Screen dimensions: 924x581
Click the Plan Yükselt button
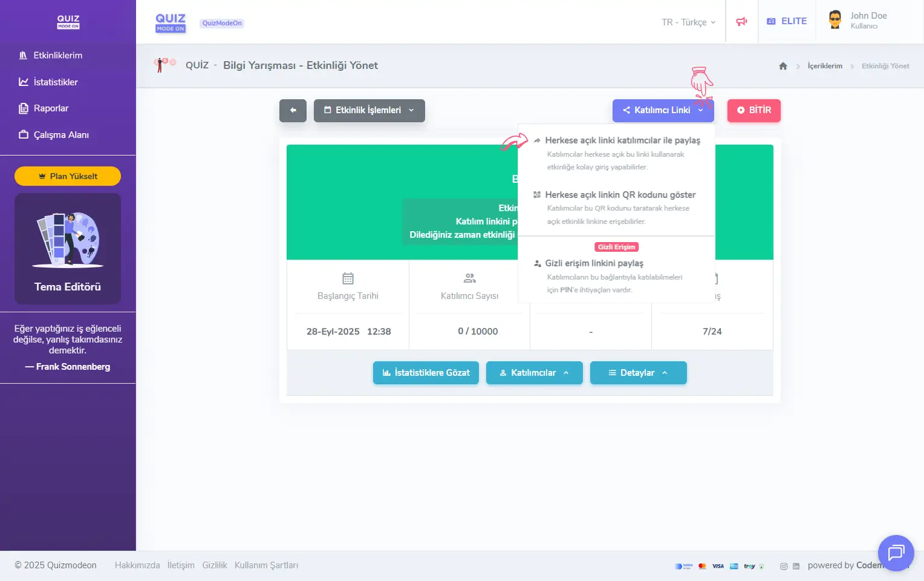click(x=68, y=176)
